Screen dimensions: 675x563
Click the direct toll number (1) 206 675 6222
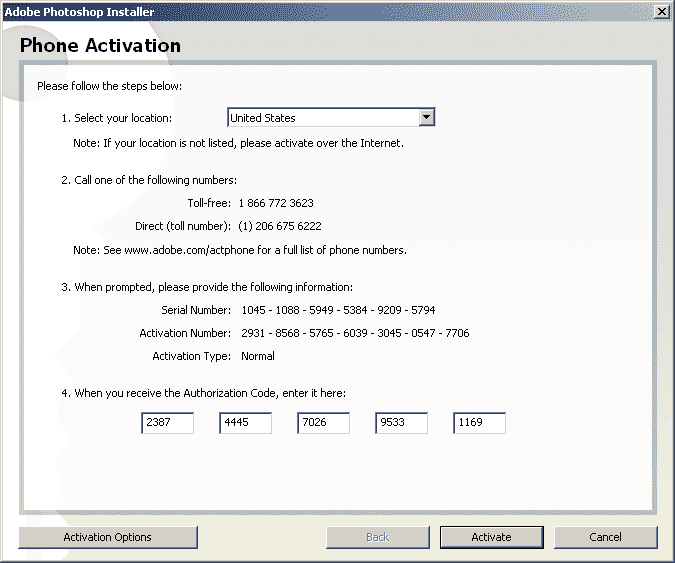pos(280,226)
